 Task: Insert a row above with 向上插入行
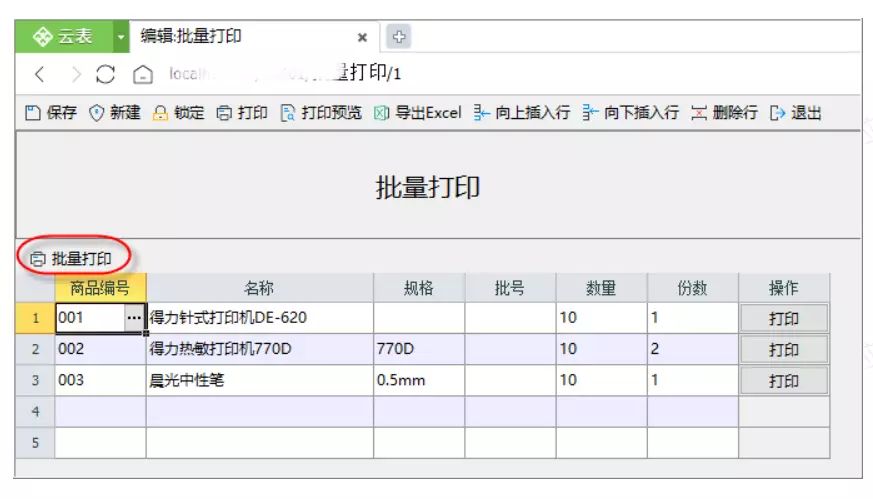(x=522, y=113)
